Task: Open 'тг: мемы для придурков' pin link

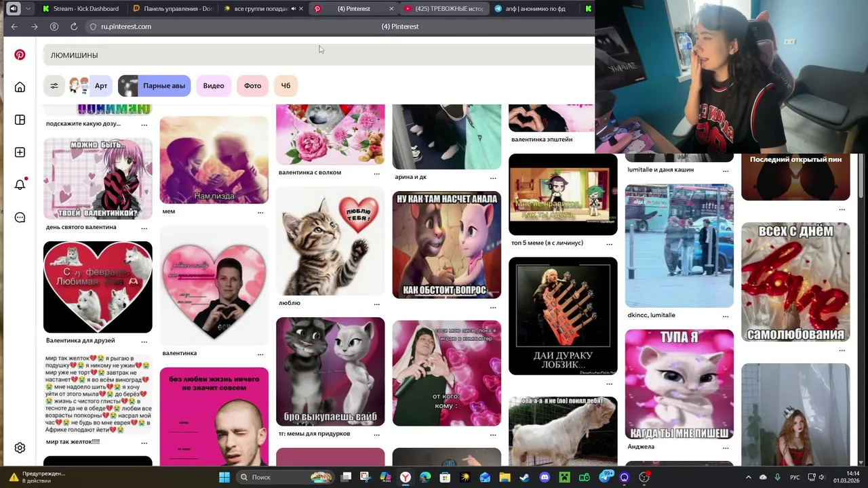Action: [314, 434]
